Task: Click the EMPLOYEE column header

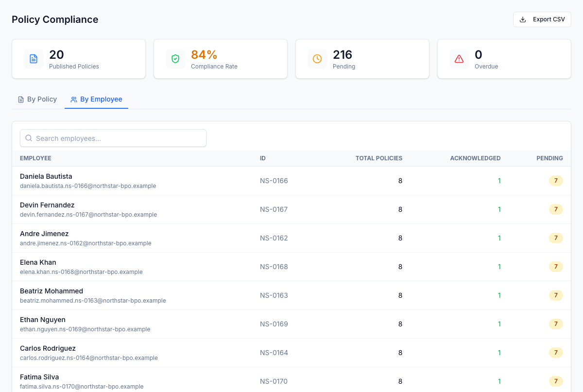Action: coord(35,158)
